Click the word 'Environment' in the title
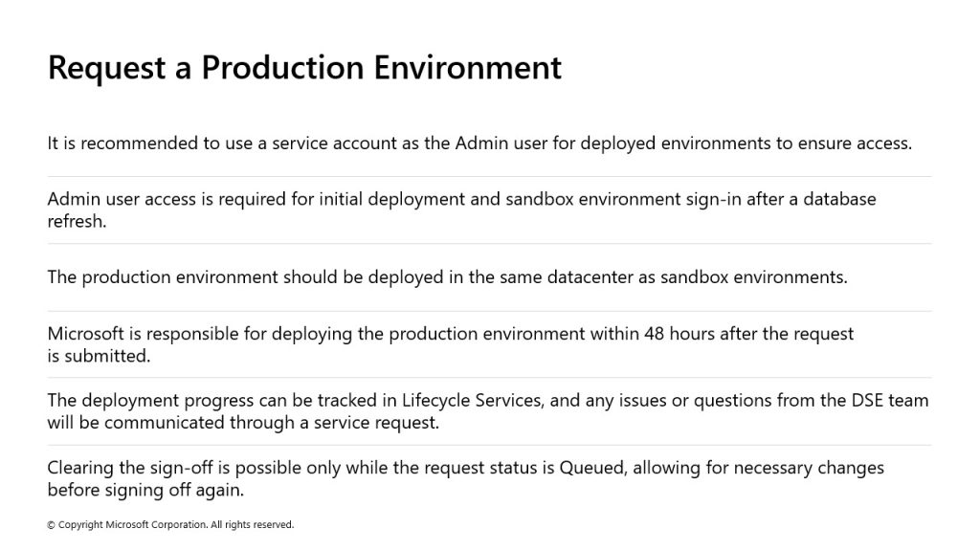 coord(467,68)
